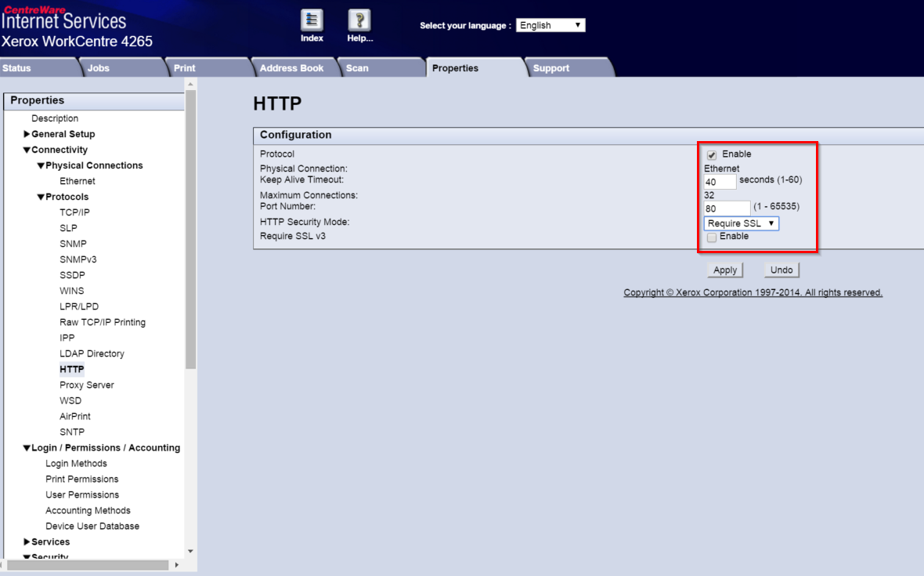Open the Xerox Corporation copyright link
This screenshot has width=924, height=576.
pyautogui.click(x=752, y=292)
